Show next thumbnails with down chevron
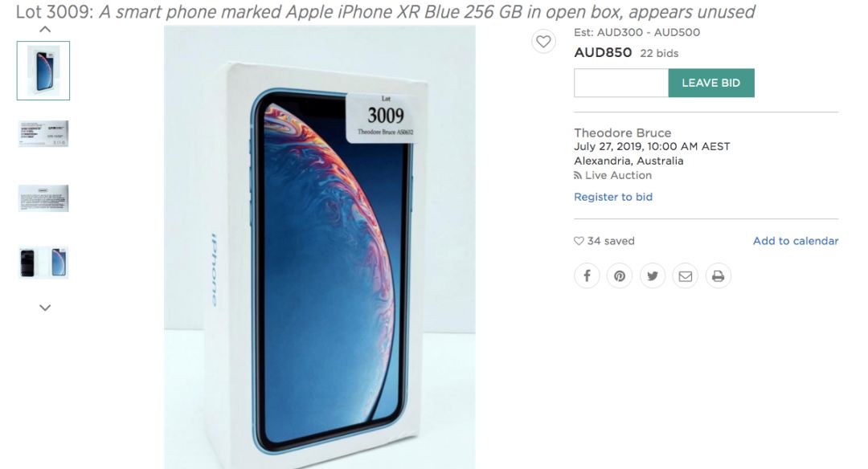This screenshot has width=868, height=469. 45,308
